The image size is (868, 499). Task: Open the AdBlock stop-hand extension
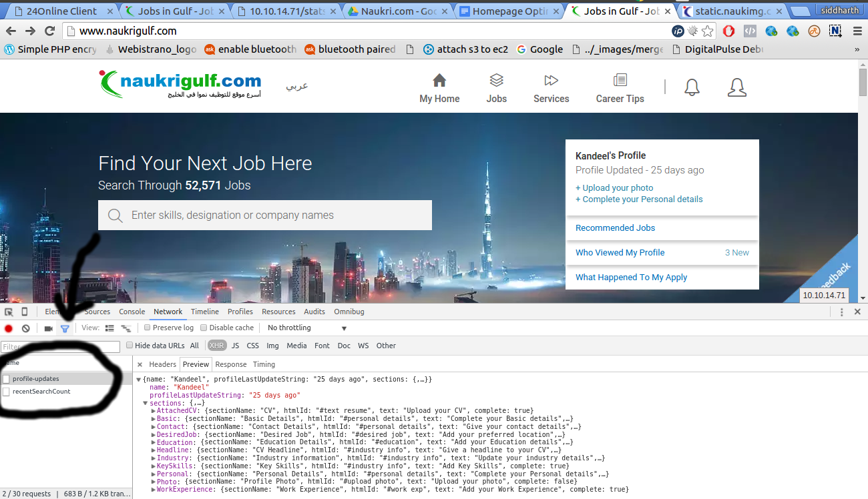(729, 31)
